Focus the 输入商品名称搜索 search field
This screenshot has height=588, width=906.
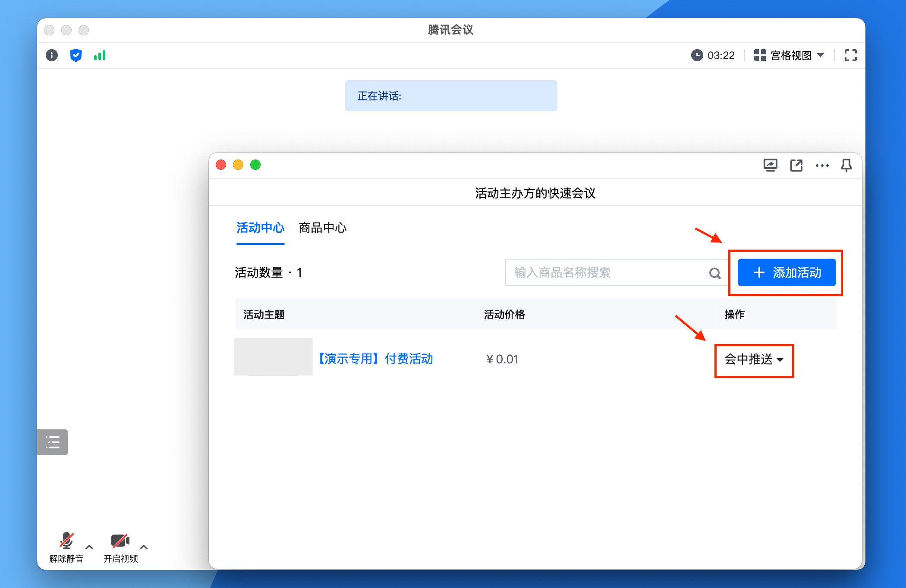617,272
